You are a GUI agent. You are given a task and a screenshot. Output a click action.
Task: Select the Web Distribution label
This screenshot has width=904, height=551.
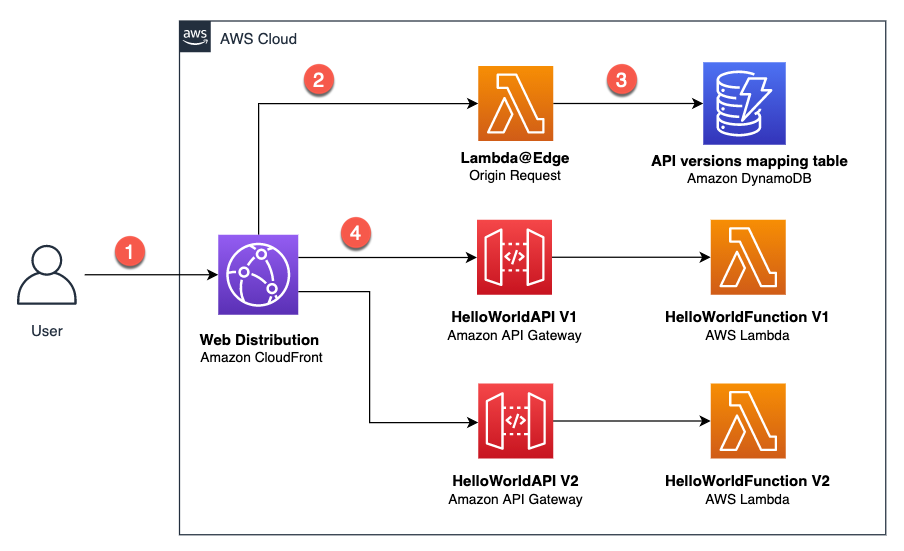coord(259,339)
